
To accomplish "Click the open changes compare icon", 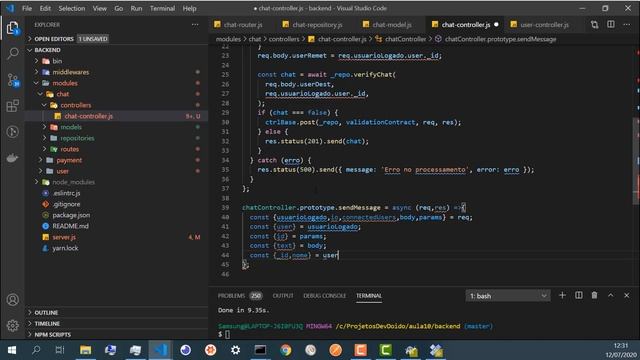I will tap(594, 24).
